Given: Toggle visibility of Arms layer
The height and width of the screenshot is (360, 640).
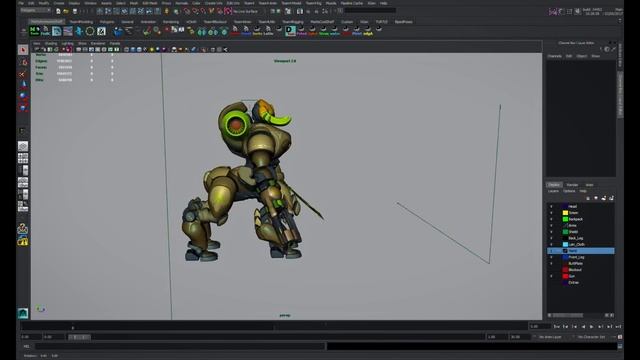Looking at the screenshot, I should click(551, 225).
